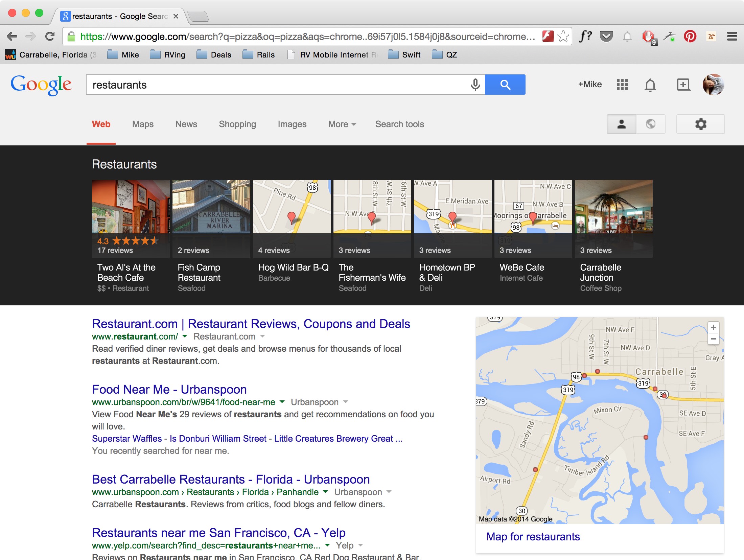This screenshot has width=744, height=560.
Task: Click the browser address bar URL
Action: [x=307, y=37]
